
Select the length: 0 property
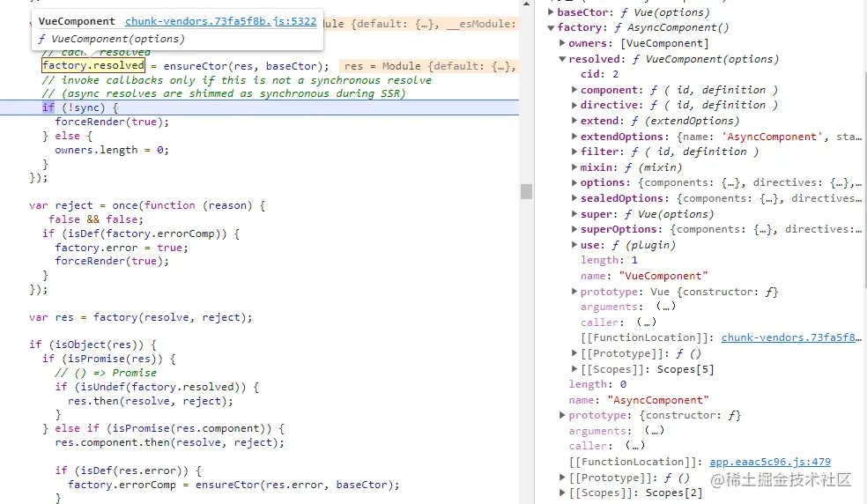click(597, 384)
